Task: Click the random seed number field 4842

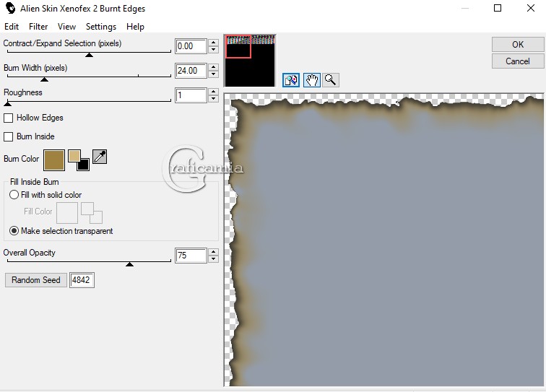Action: (82, 280)
